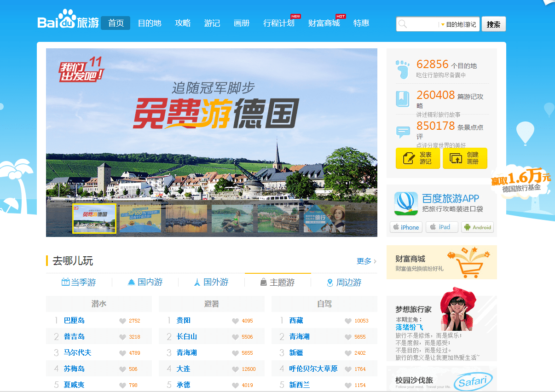
Task: Open the 马尔代夫 destination link
Action: pos(77,352)
